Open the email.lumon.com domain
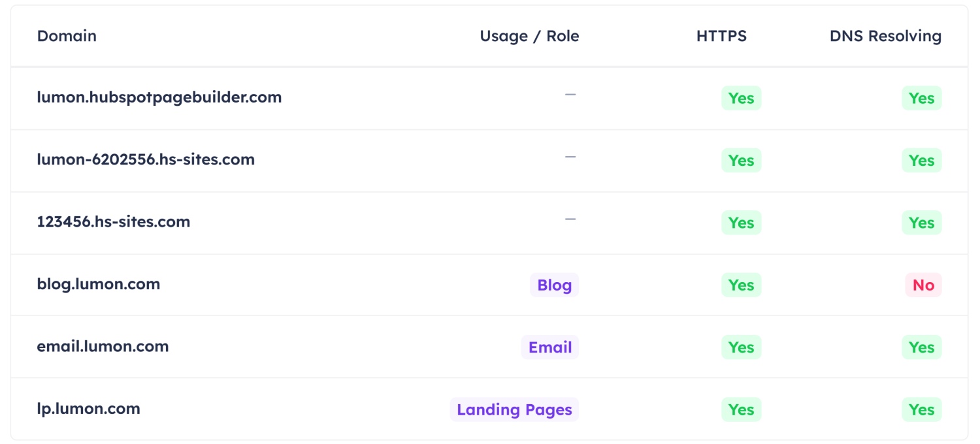980x444 pixels. [x=103, y=346]
